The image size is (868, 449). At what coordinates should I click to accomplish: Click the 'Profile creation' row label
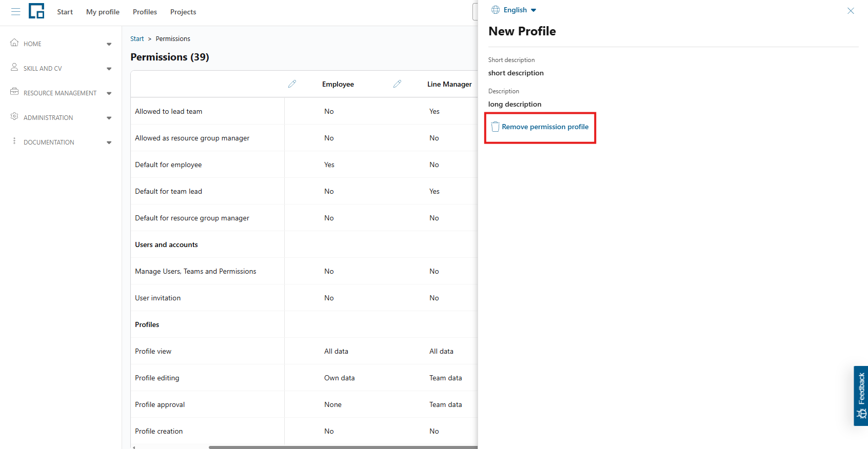coord(159,431)
